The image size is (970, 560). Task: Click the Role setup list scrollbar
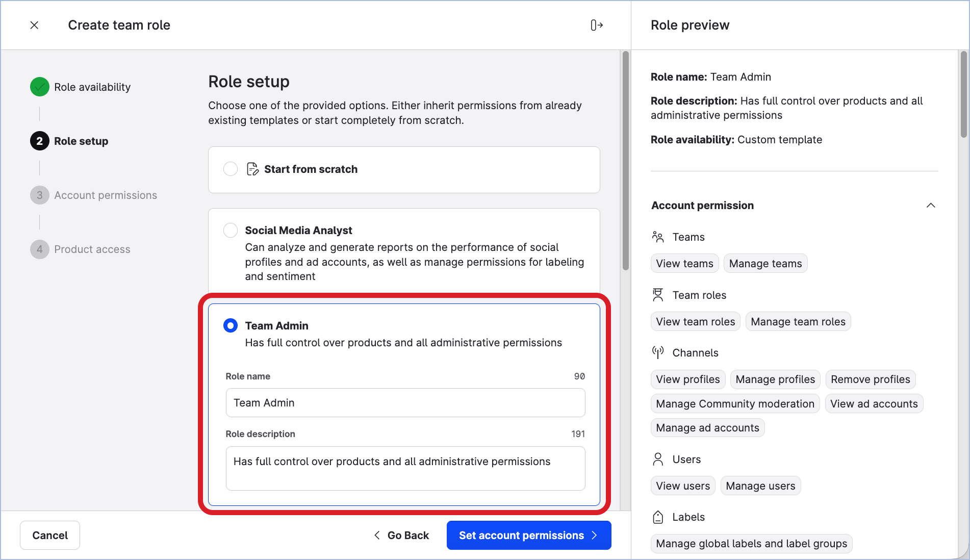[x=626, y=161]
